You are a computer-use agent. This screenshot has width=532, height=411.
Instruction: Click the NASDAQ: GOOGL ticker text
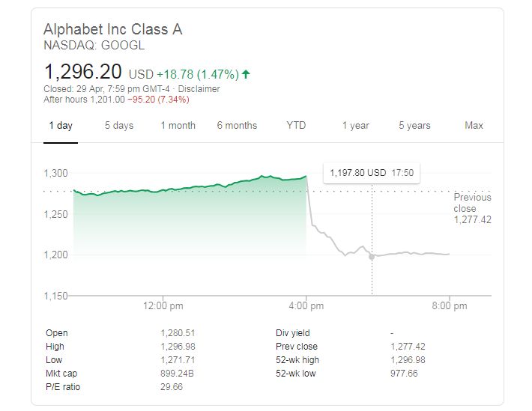point(94,45)
